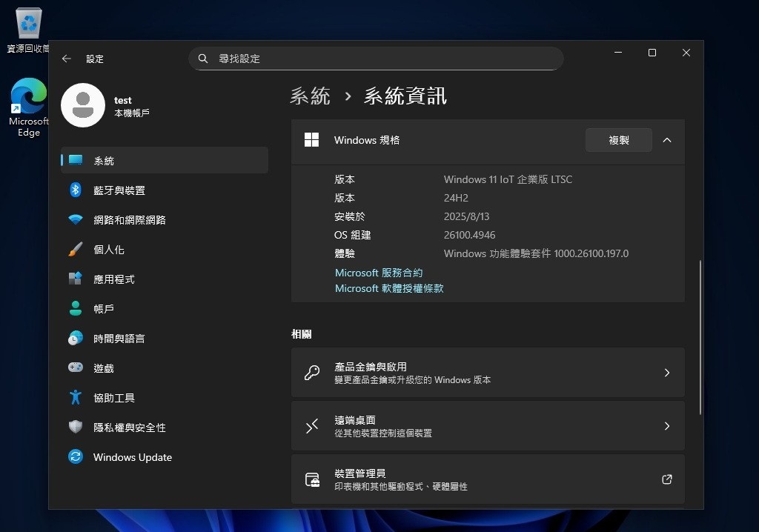Click the test 本機帳戶 profile name
The height and width of the screenshot is (532, 759).
[132, 106]
